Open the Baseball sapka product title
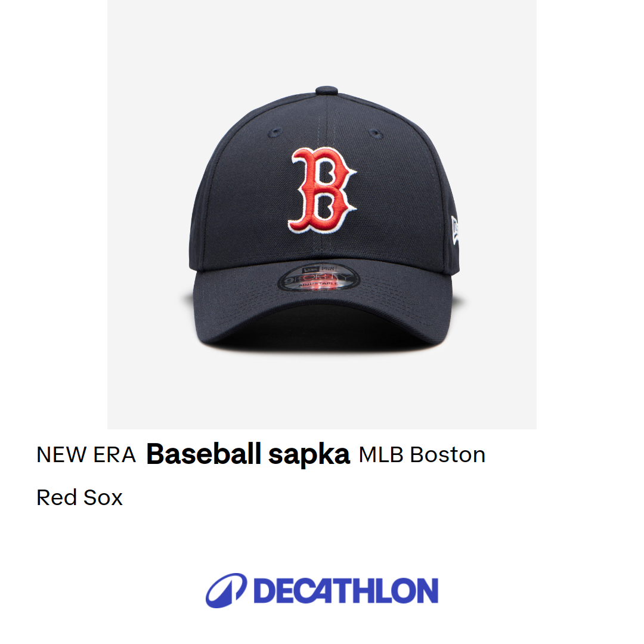The width and height of the screenshot is (644, 644). click(247, 454)
